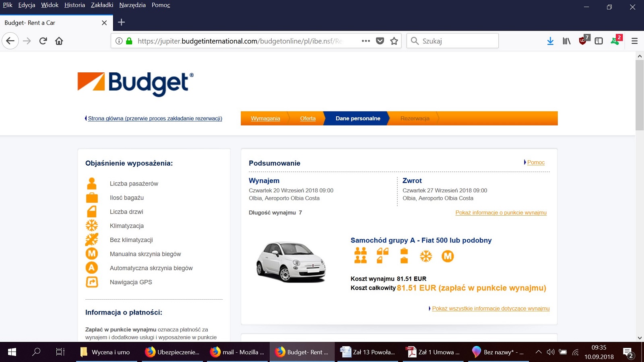Open Wycena i umo taskbar folder
This screenshot has width=644, height=362.
107,352
